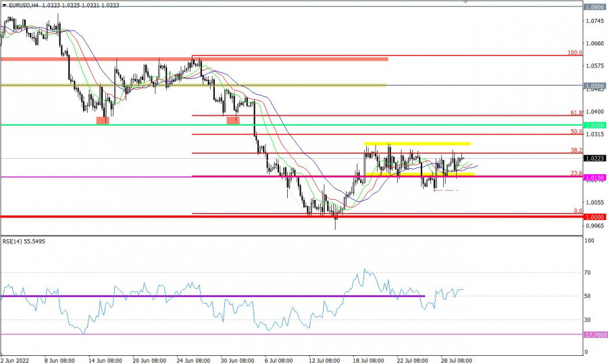Click the 2 Jun 2022 date label

click(x=16, y=360)
